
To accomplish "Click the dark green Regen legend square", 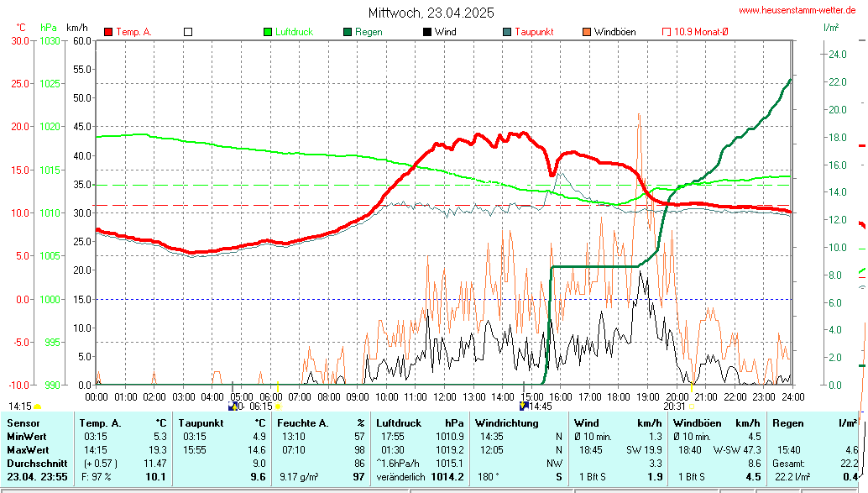I will tap(348, 32).
